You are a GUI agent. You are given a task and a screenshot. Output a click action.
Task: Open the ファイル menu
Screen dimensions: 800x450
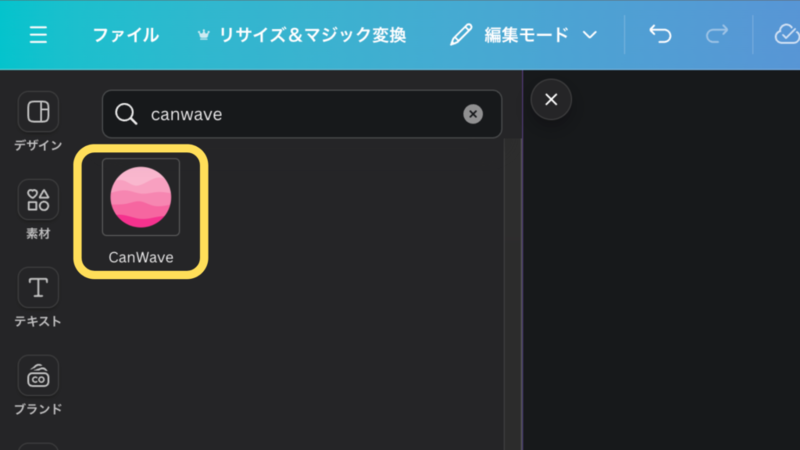pos(126,35)
